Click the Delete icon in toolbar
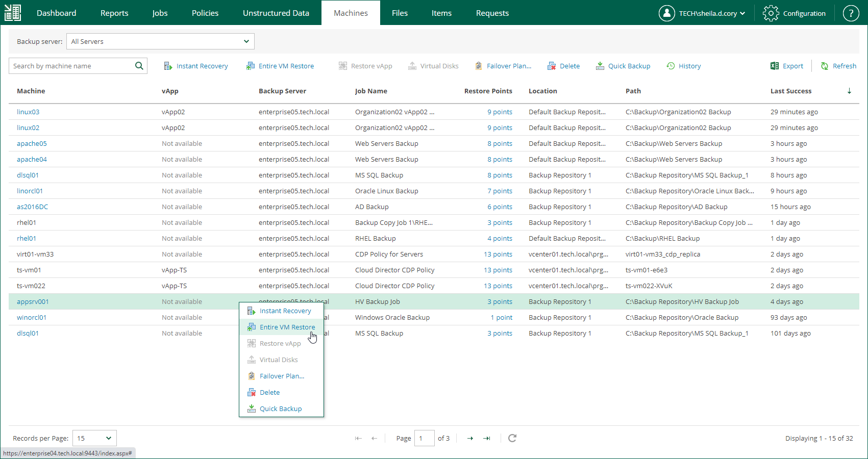 pyautogui.click(x=552, y=66)
